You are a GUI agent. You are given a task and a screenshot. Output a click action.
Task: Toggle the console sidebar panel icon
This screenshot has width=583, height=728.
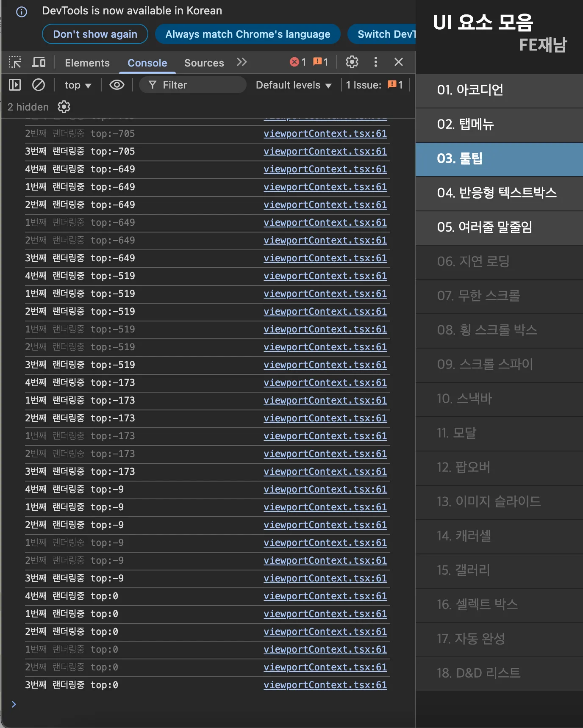pyautogui.click(x=15, y=85)
